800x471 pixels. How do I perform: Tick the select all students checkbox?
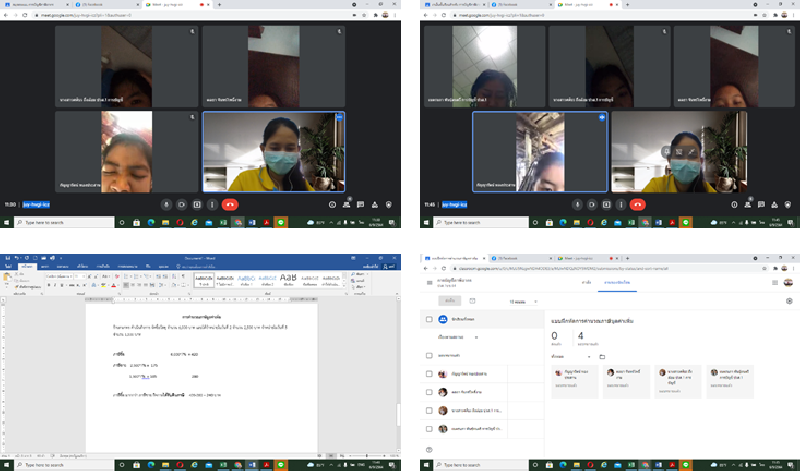point(429,320)
